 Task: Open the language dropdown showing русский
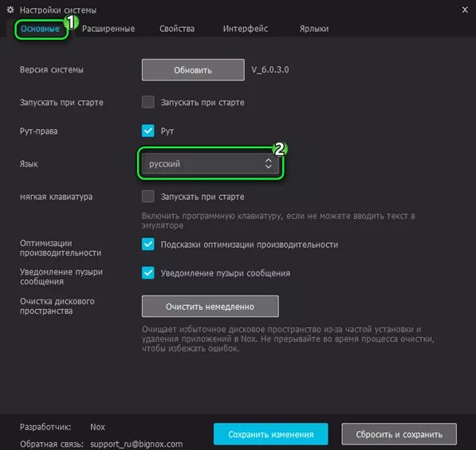pos(210,163)
